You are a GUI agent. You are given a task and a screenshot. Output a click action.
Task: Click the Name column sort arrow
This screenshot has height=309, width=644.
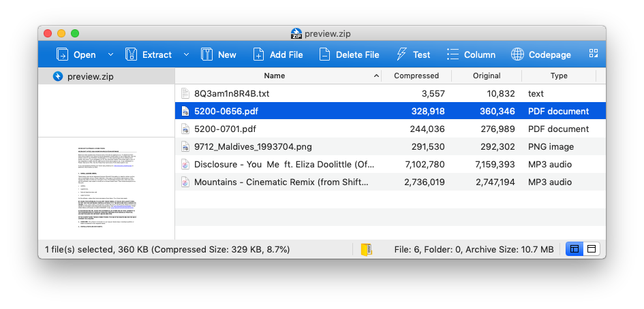(376, 76)
